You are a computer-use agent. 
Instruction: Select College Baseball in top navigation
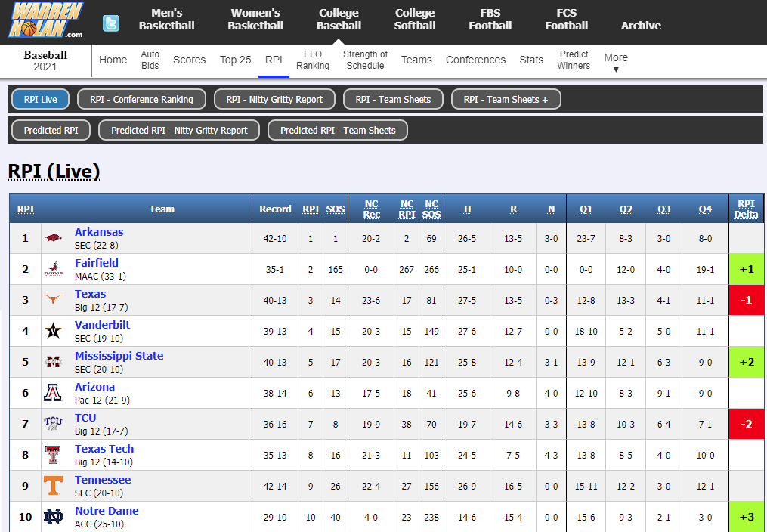point(339,20)
